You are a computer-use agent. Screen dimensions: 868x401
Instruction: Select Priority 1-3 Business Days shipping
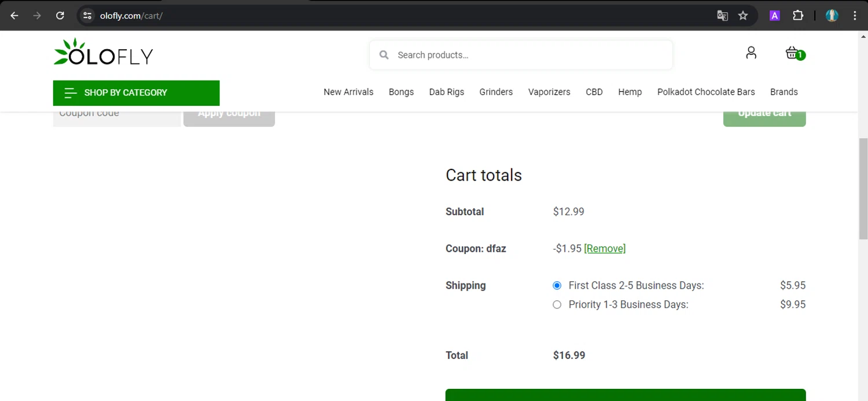coord(557,304)
